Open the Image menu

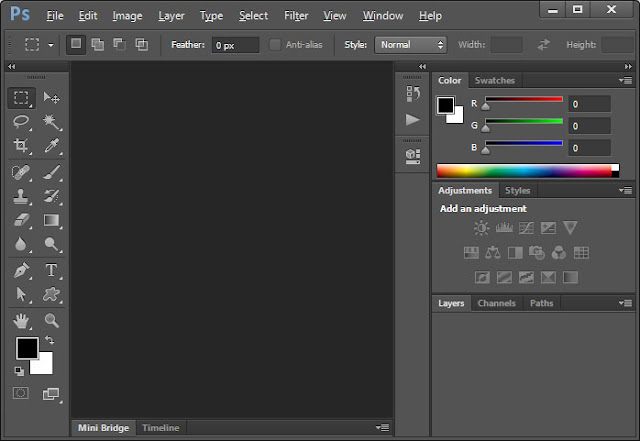(127, 16)
